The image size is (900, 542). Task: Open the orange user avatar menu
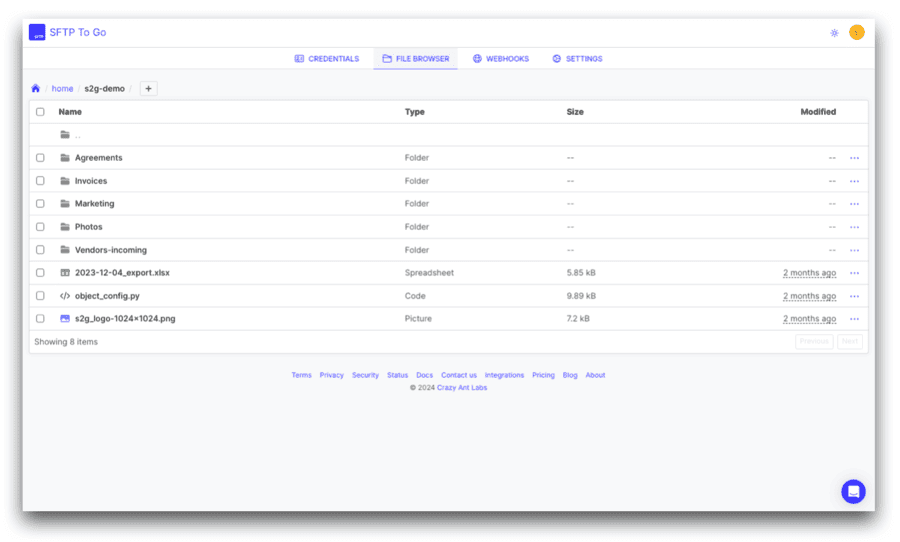[x=856, y=33]
